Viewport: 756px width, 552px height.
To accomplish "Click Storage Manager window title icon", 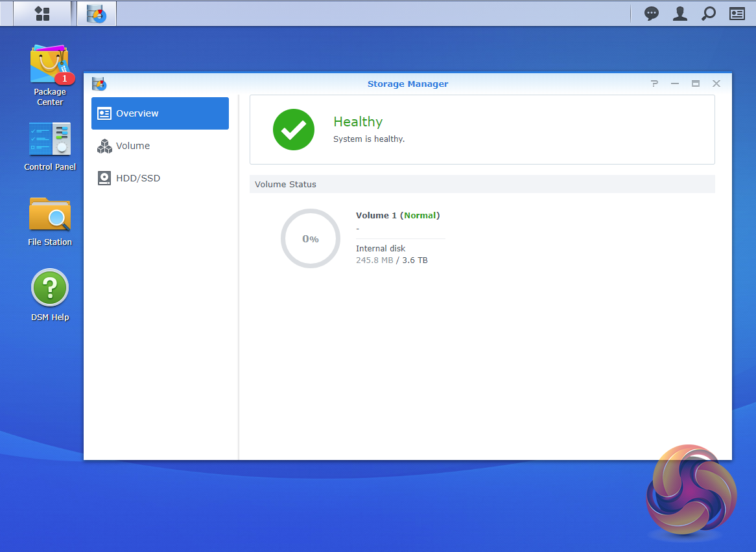I will click(99, 84).
